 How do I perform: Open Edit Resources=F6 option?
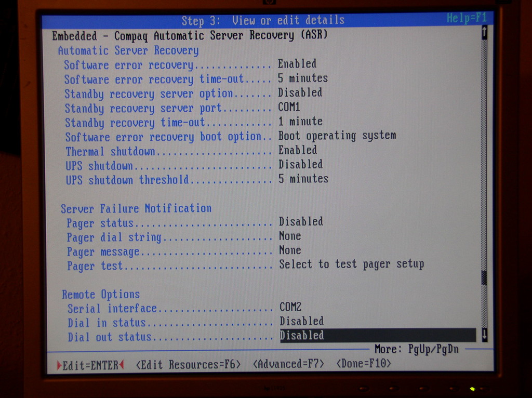pos(188,365)
